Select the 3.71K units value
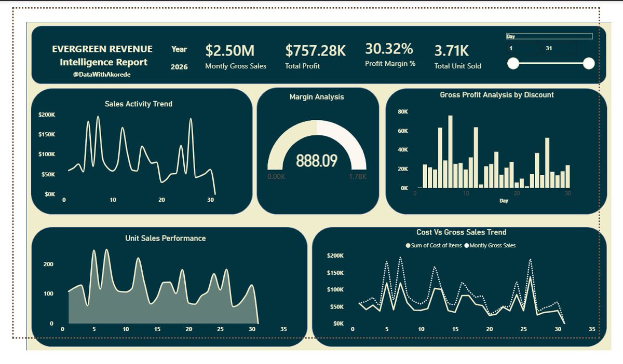Image resolution: width=623 pixels, height=364 pixels. coord(452,50)
